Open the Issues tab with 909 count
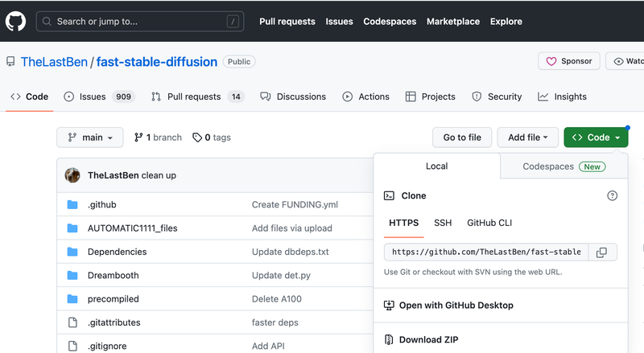Screen dimensions: 644x353 pos(99,96)
